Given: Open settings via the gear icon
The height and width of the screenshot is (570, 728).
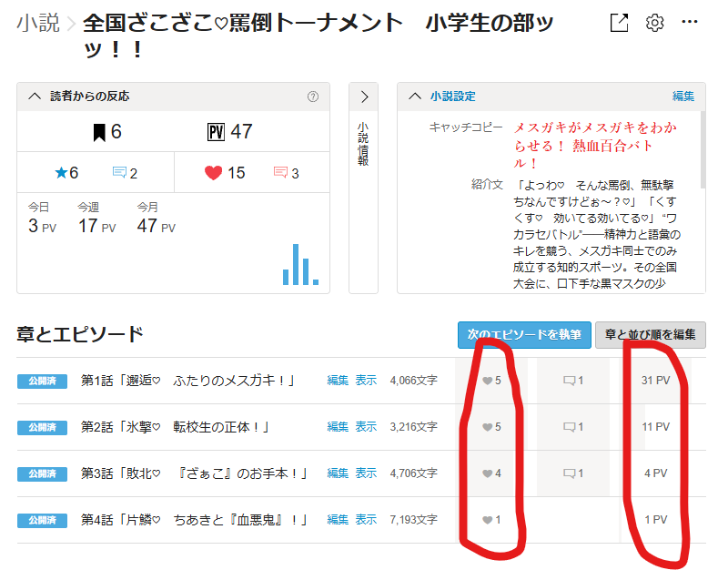Looking at the screenshot, I should pyautogui.click(x=654, y=22).
